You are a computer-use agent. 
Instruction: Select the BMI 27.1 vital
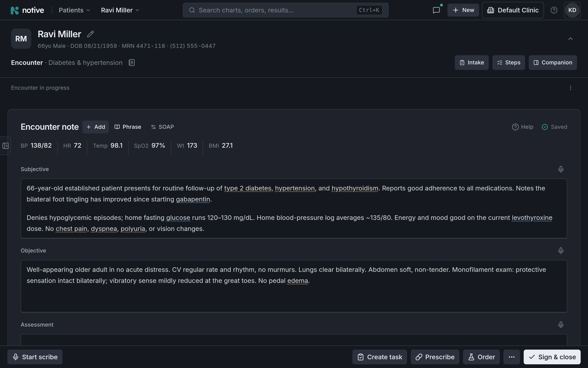221,146
